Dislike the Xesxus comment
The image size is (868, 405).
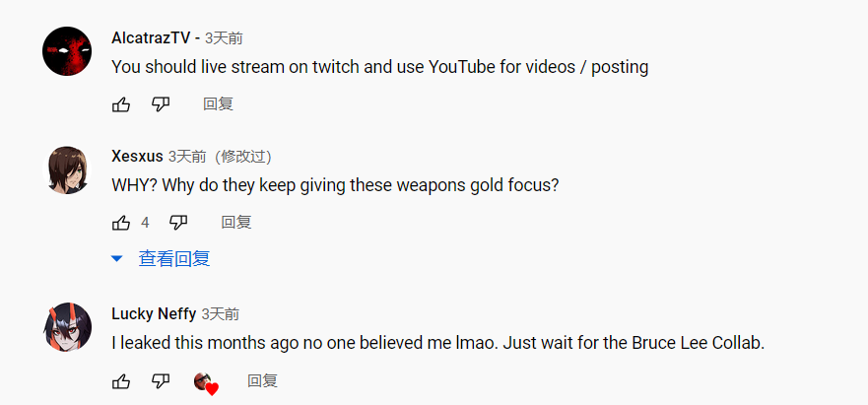click(178, 223)
